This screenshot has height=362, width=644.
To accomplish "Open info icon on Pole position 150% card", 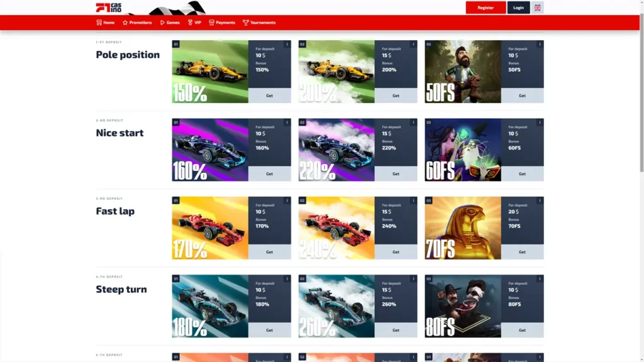I will pos(287,44).
